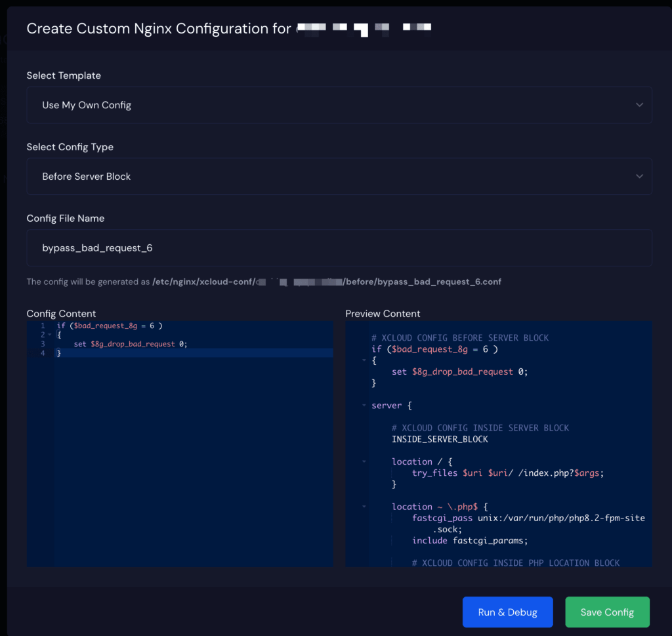
Task: Click the "if ($bad_request_8g = 6 )" line in Config Content
Action: point(109,326)
